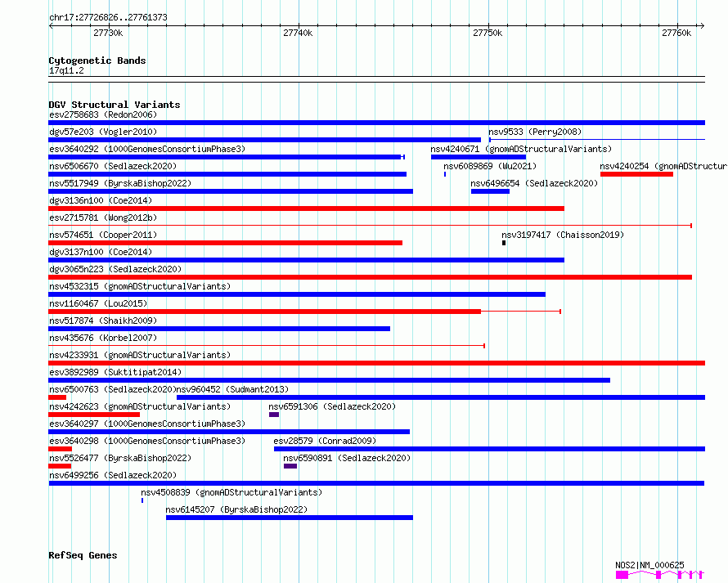Click the purple nsv6591306 feature box
728x583 pixels.
tap(274, 415)
